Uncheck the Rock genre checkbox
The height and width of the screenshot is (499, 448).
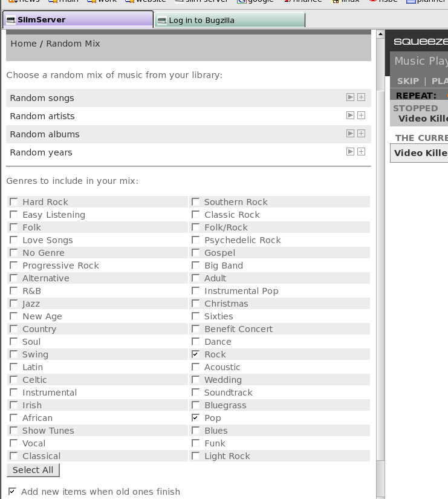coord(195,354)
